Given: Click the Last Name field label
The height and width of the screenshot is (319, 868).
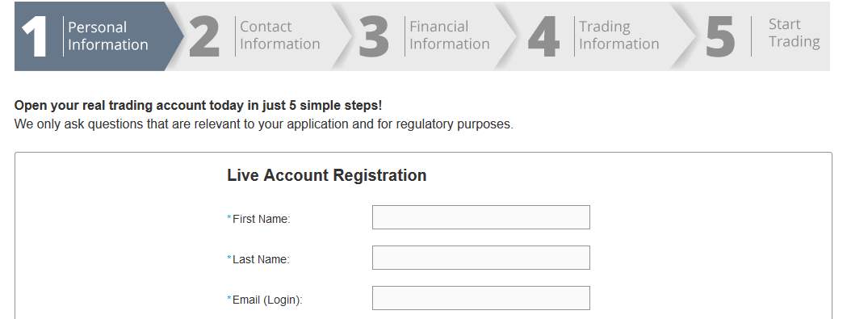Looking at the screenshot, I should (x=261, y=260).
